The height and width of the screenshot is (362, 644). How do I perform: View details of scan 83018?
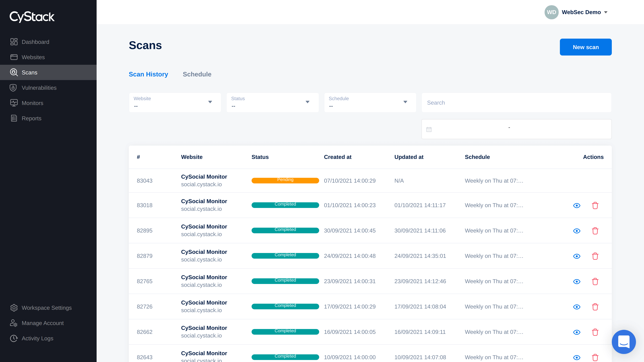click(x=577, y=205)
